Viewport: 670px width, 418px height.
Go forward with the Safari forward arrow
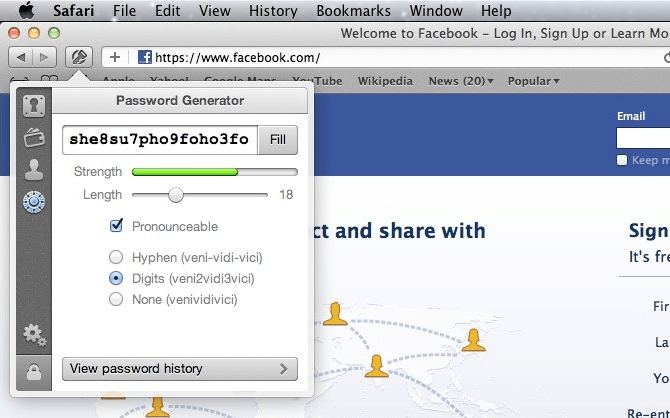point(44,57)
